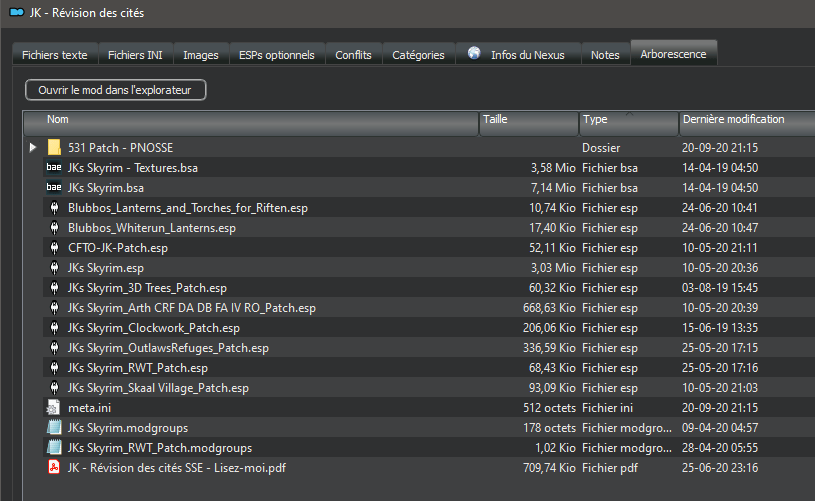Click the Dossier type cell
This screenshot has width=815, height=501.
[x=601, y=148]
